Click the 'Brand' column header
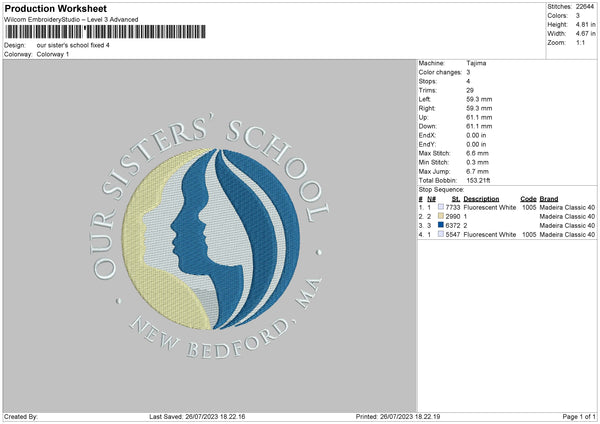 (549, 199)
